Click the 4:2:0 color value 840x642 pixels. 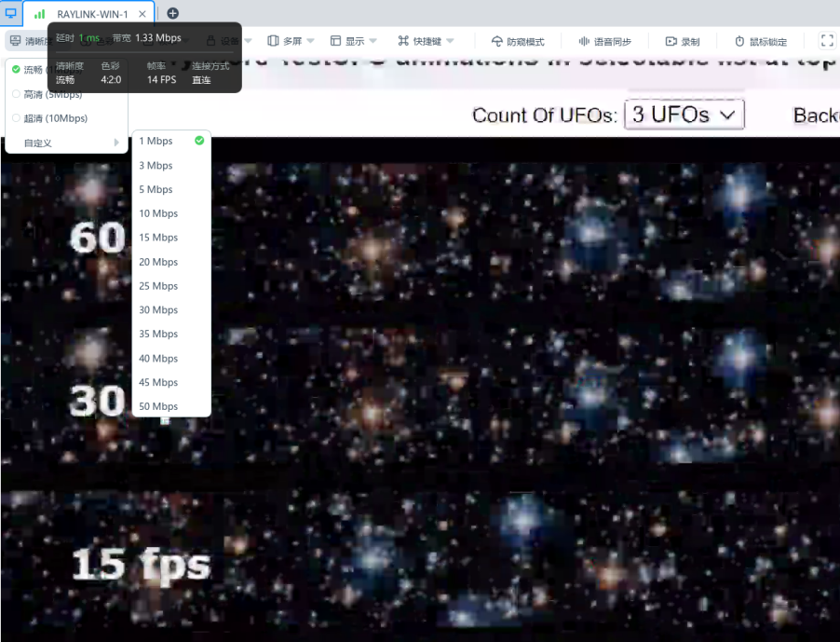111,79
